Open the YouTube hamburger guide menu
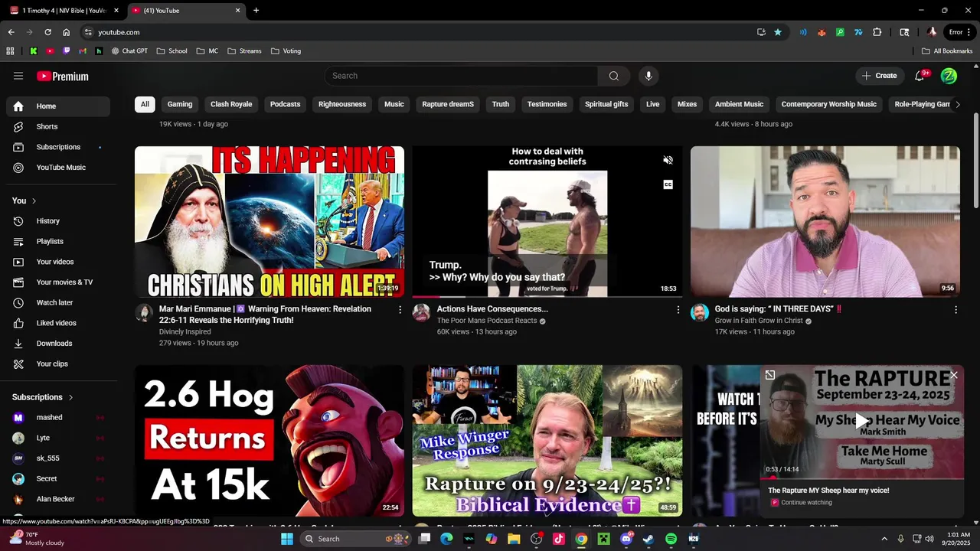 click(18, 76)
